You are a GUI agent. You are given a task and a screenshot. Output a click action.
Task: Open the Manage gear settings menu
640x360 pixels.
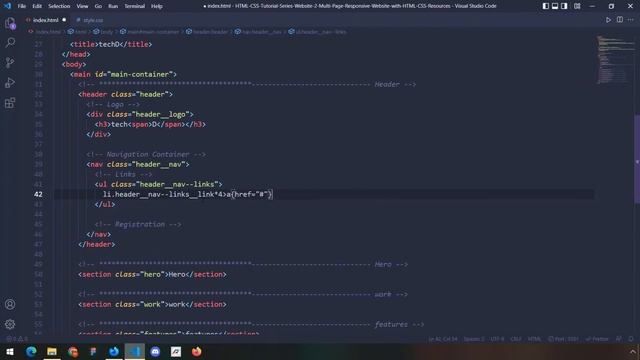click(x=10, y=324)
